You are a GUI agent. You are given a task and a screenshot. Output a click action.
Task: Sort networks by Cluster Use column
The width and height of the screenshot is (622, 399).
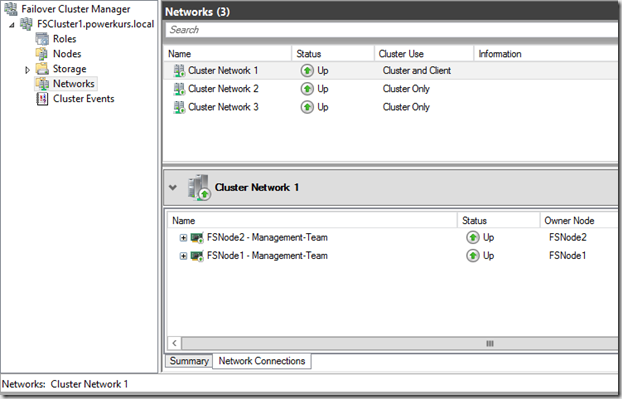(x=424, y=54)
